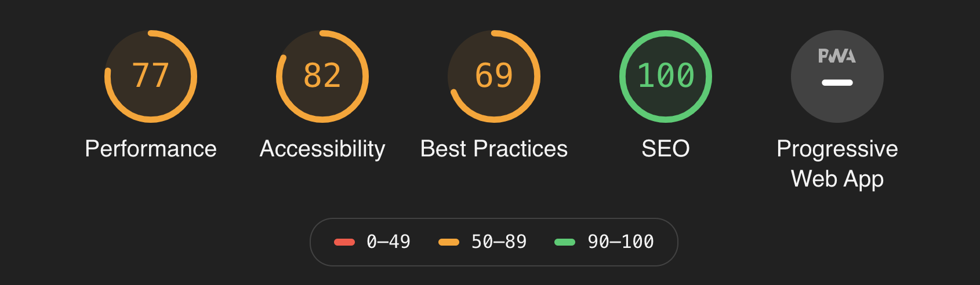Click the green ring around the SEO score
This screenshot has height=285, width=980.
(666, 33)
